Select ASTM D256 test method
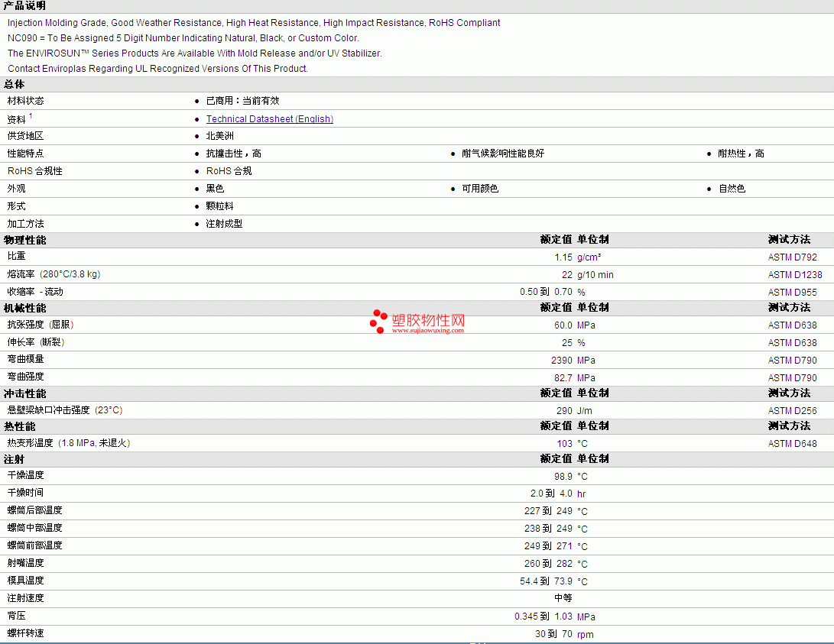 pos(793,411)
